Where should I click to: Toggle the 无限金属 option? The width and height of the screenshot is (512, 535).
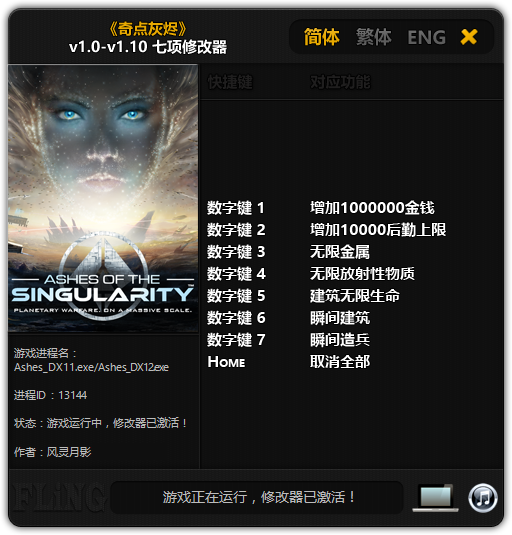[x=340, y=252]
